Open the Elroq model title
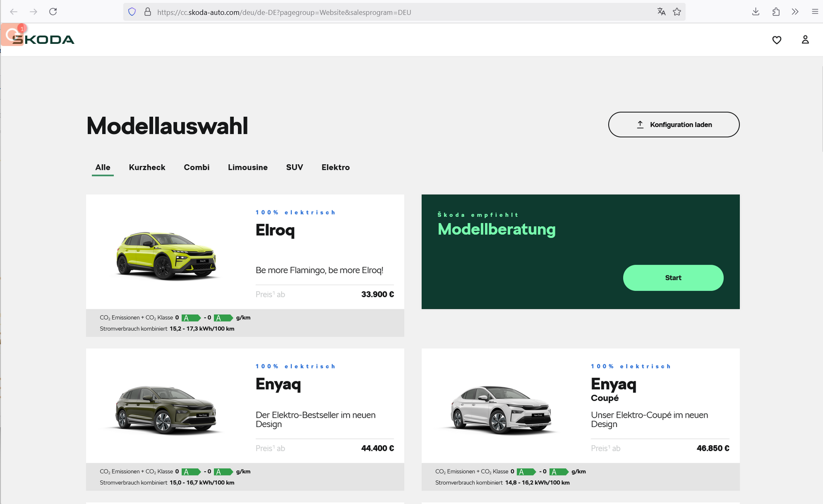 tap(275, 231)
